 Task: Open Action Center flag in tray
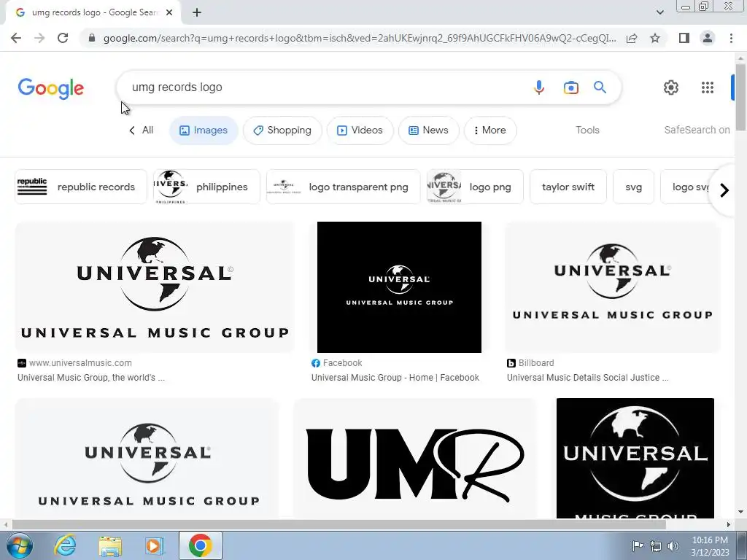click(x=638, y=545)
